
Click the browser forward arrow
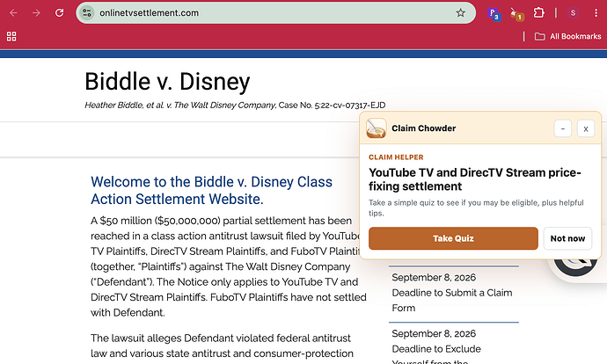tap(36, 13)
